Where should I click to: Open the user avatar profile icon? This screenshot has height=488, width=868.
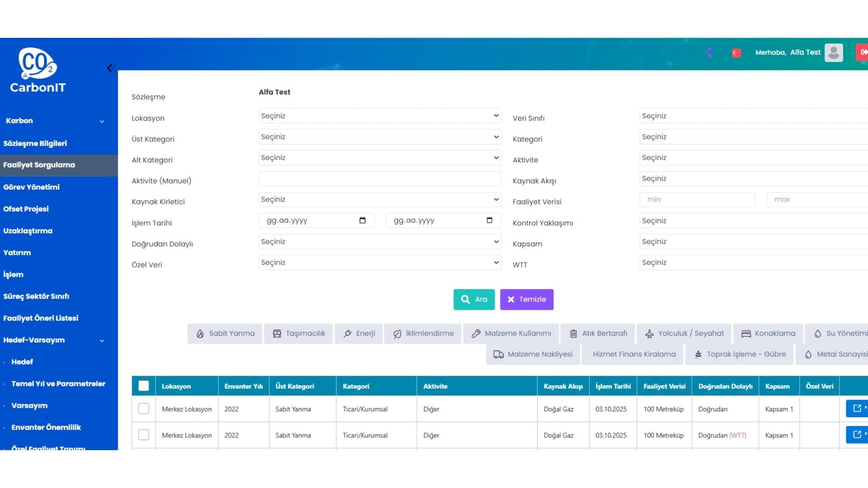pos(833,53)
